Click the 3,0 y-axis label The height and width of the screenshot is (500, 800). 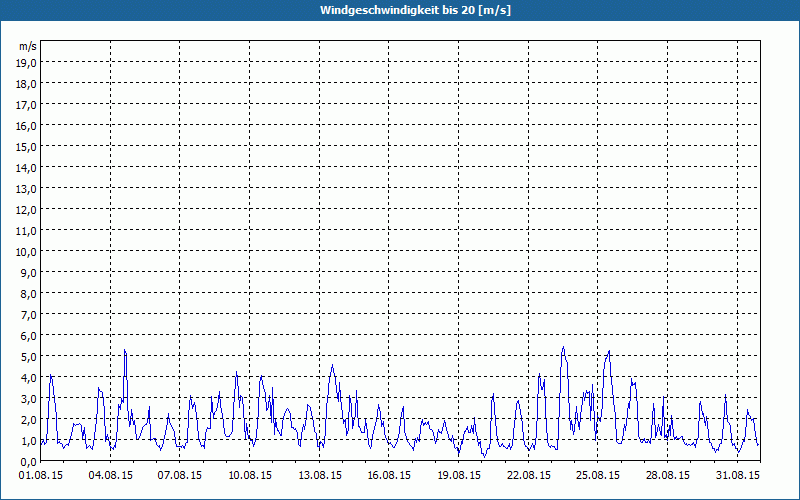coord(30,398)
